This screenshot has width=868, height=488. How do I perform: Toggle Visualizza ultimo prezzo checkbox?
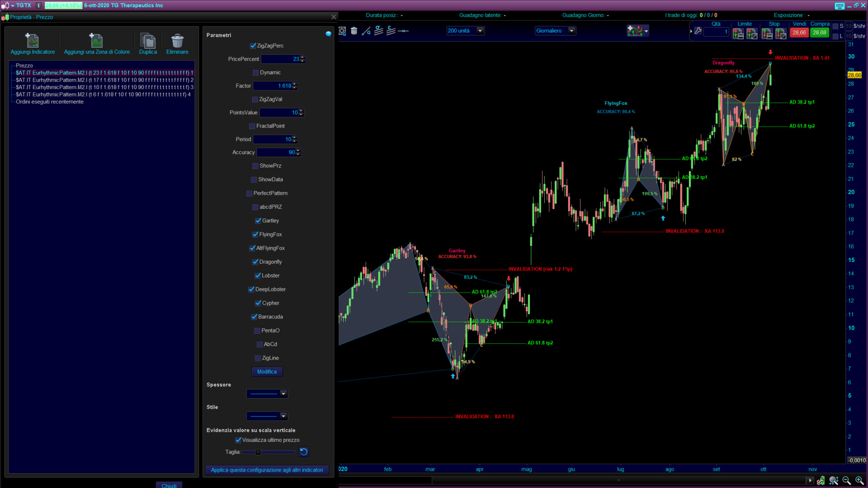[x=238, y=440]
